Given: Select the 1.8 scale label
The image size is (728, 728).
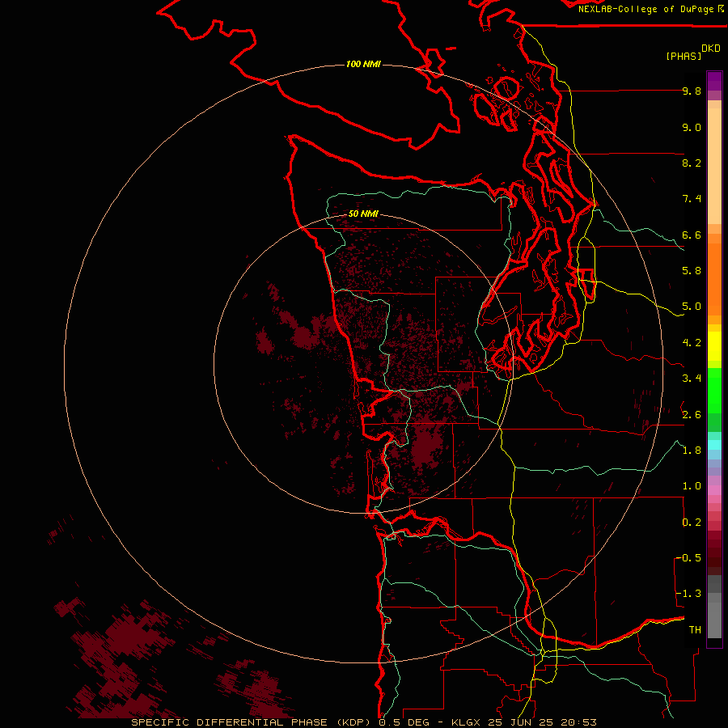Looking at the screenshot, I should pyautogui.click(x=692, y=451).
